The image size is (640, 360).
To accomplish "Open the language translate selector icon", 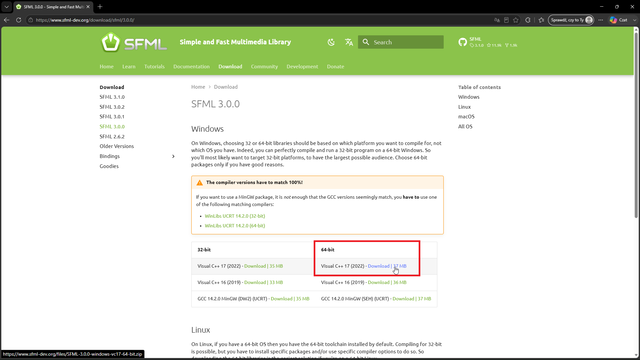I will (349, 42).
